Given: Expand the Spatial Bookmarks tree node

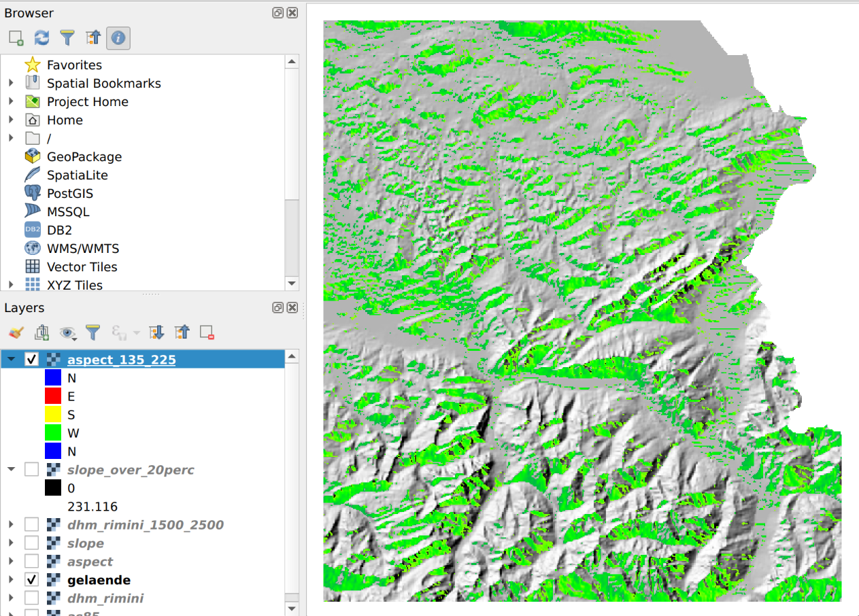Looking at the screenshot, I should (11, 84).
